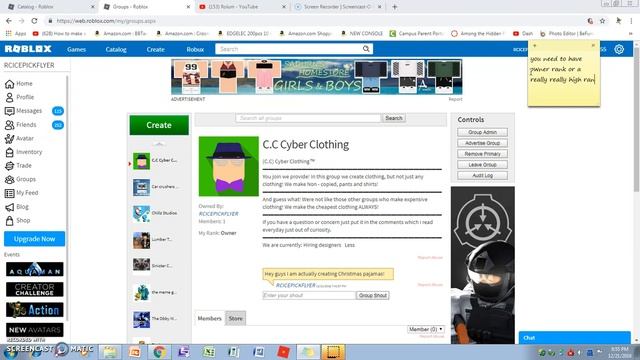The width and height of the screenshot is (640, 360).
Task: Reload the page
Action: click(x=34, y=21)
